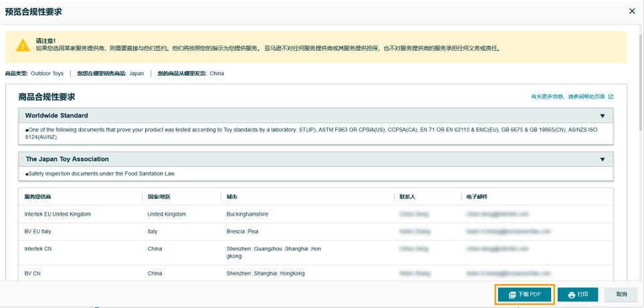The width and height of the screenshot is (644, 308).
Task: Click the 联系人 column header
Action: pyautogui.click(x=407, y=197)
